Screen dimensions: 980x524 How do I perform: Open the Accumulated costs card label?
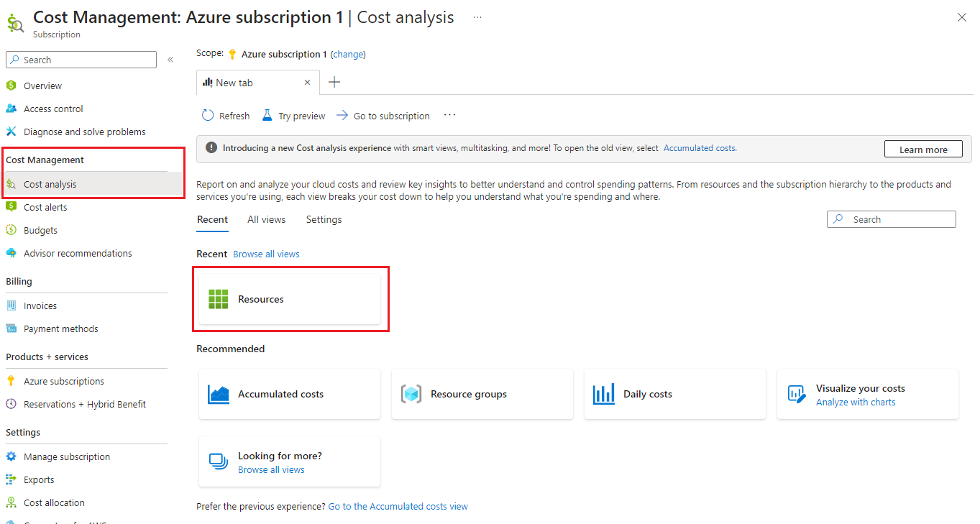[281, 394]
